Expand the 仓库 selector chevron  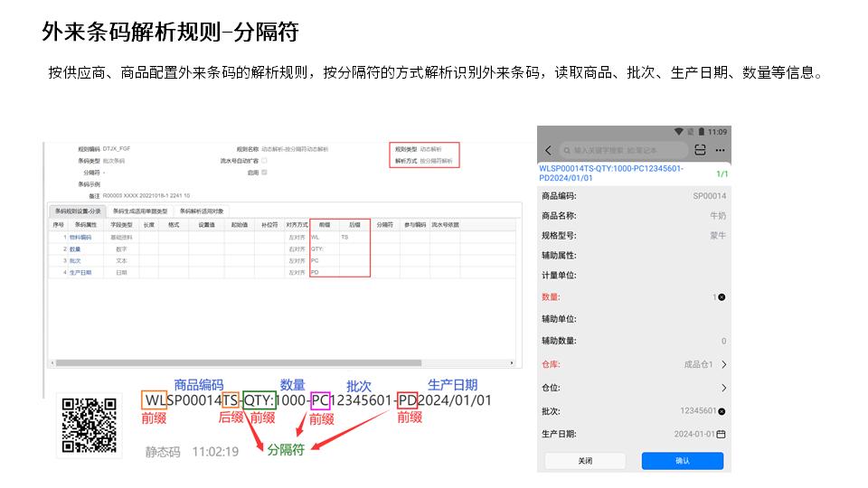click(723, 365)
